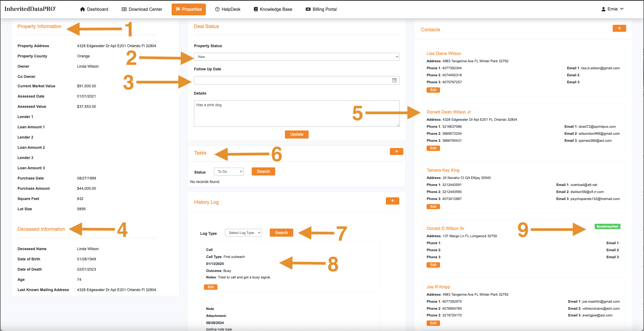Open the Select Log Type dropdown
Image resolution: width=644 pixels, height=331 pixels.
pyautogui.click(x=243, y=233)
